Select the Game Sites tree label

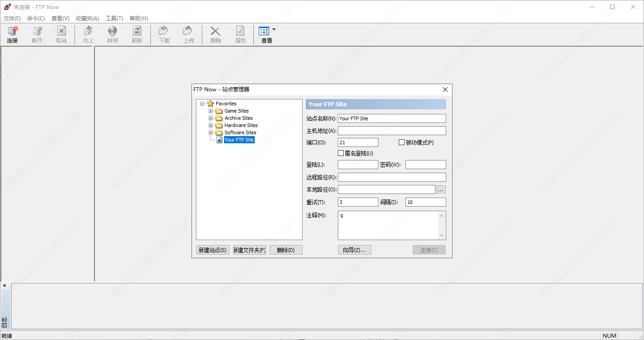click(237, 111)
